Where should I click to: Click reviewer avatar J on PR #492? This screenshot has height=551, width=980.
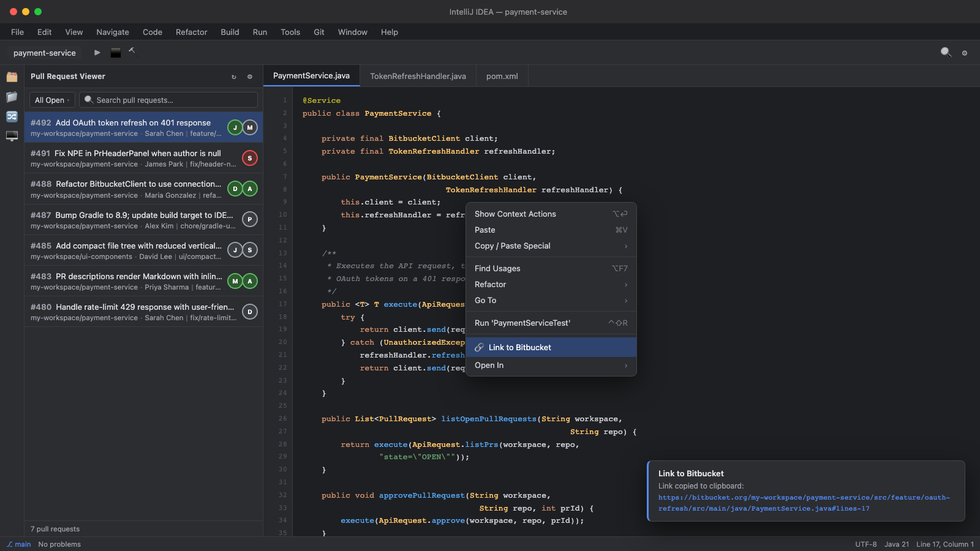235,127
